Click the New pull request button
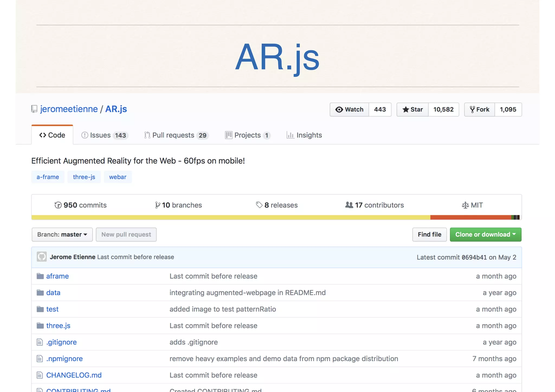The width and height of the screenshot is (555, 392). tap(126, 234)
